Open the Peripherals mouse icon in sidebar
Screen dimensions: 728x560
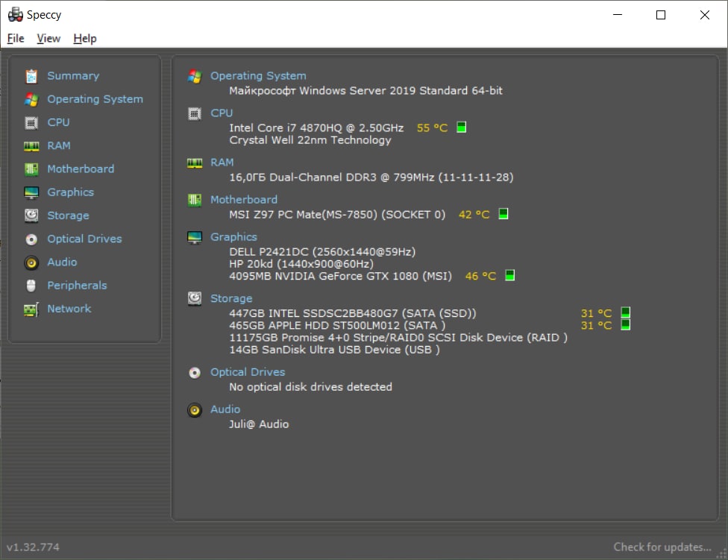point(31,286)
